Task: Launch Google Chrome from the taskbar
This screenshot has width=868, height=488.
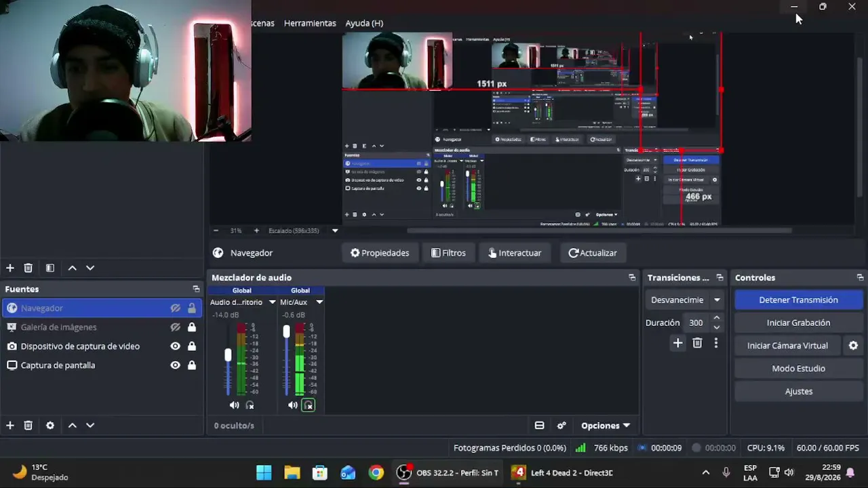Action: (376, 472)
